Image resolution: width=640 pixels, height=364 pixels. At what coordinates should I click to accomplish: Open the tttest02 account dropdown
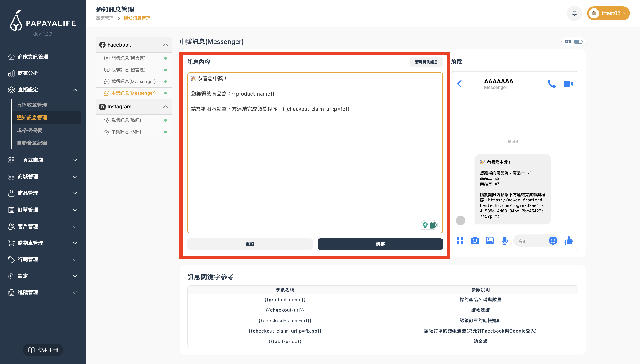(x=608, y=13)
